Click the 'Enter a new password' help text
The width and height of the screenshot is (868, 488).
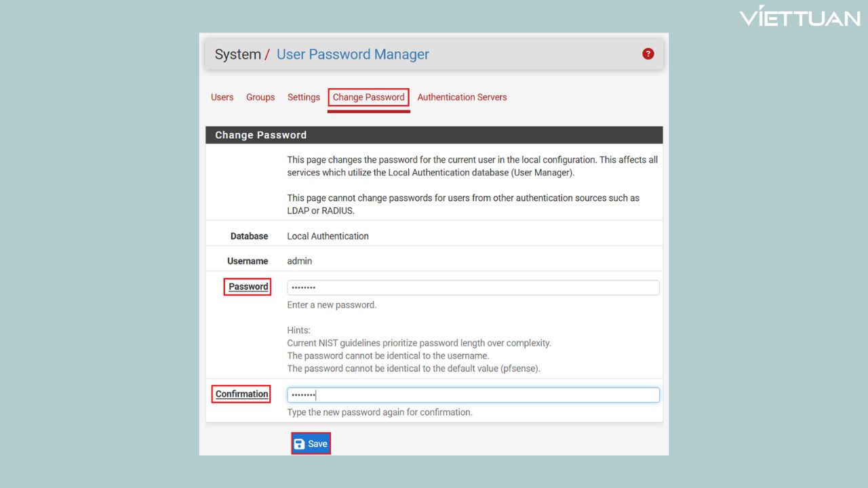(x=332, y=305)
